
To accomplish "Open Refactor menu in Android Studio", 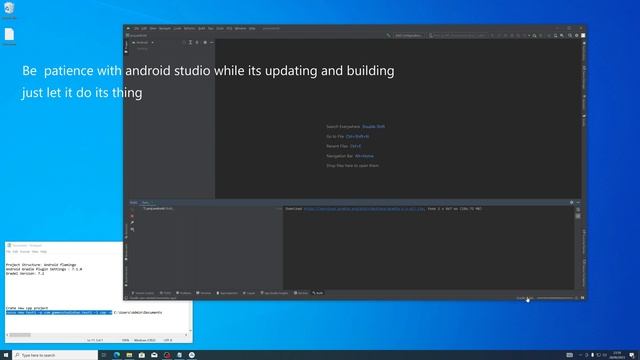I will coord(189,29).
